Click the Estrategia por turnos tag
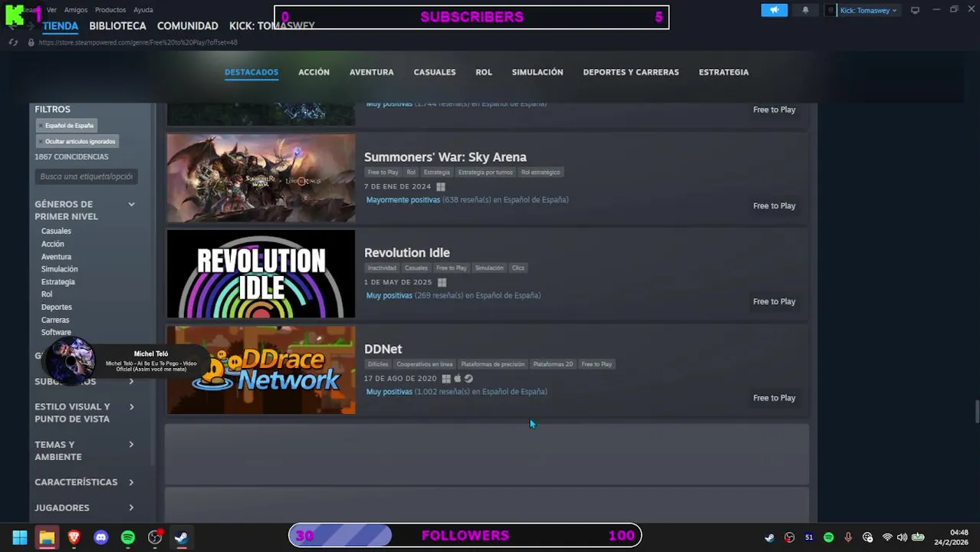Viewport: 980px width, 552px height. 485,172
